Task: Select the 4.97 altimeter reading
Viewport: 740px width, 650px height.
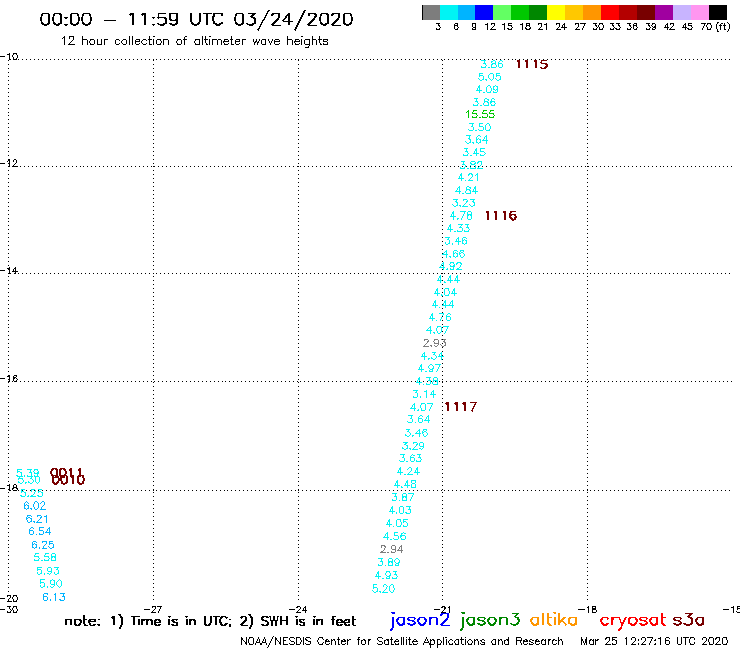Action: 429,368
